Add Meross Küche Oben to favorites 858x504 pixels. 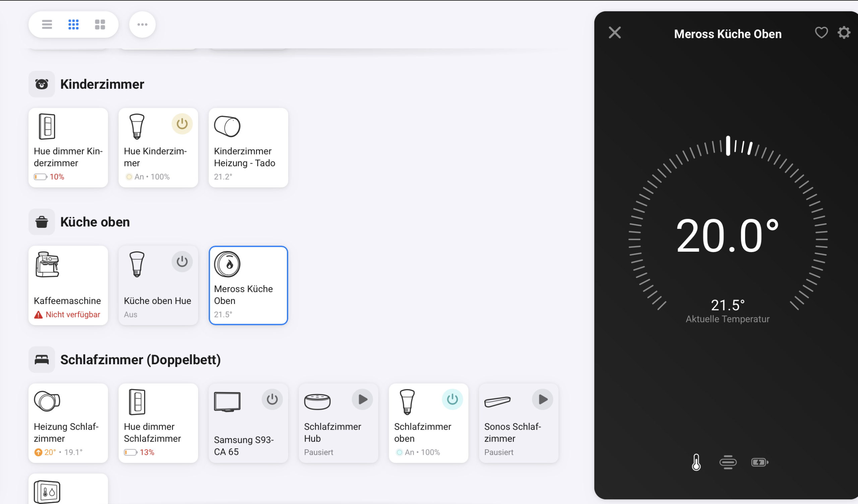pyautogui.click(x=821, y=33)
